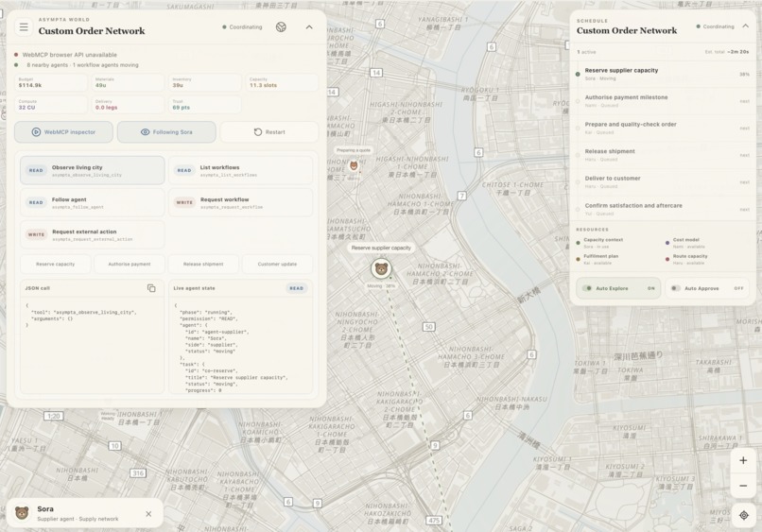Image resolution: width=762 pixels, height=532 pixels.
Task: Select the Request workflow tool
Action: pyautogui.click(x=240, y=202)
